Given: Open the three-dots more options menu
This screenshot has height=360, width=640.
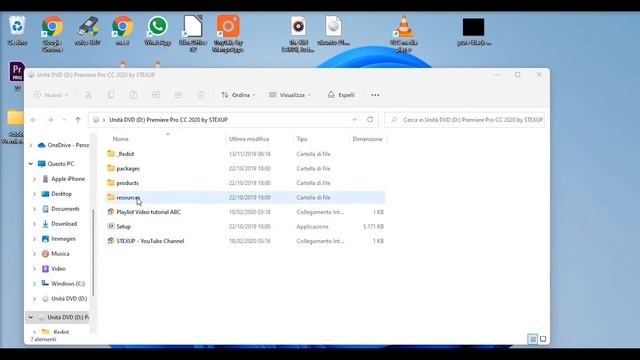Looking at the screenshot, I should (x=375, y=95).
